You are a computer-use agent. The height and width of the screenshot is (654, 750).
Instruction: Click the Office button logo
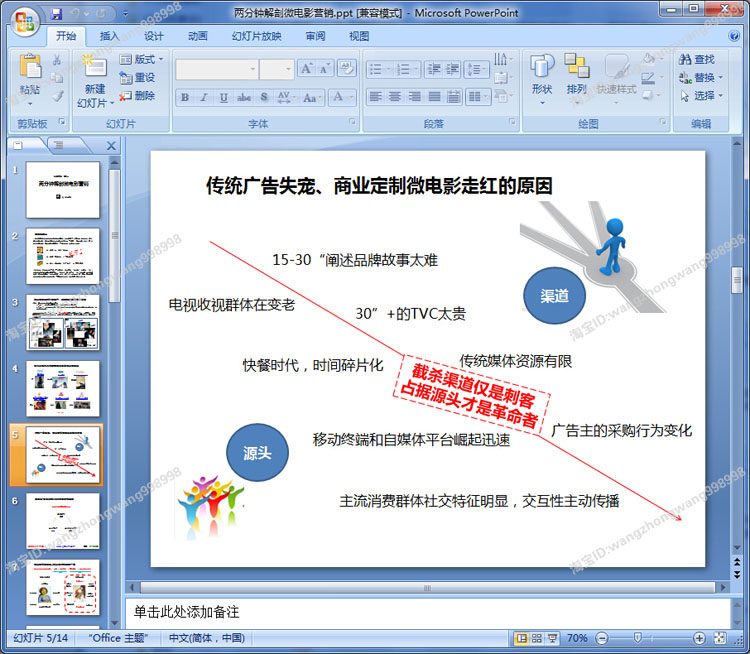pyautogui.click(x=25, y=22)
